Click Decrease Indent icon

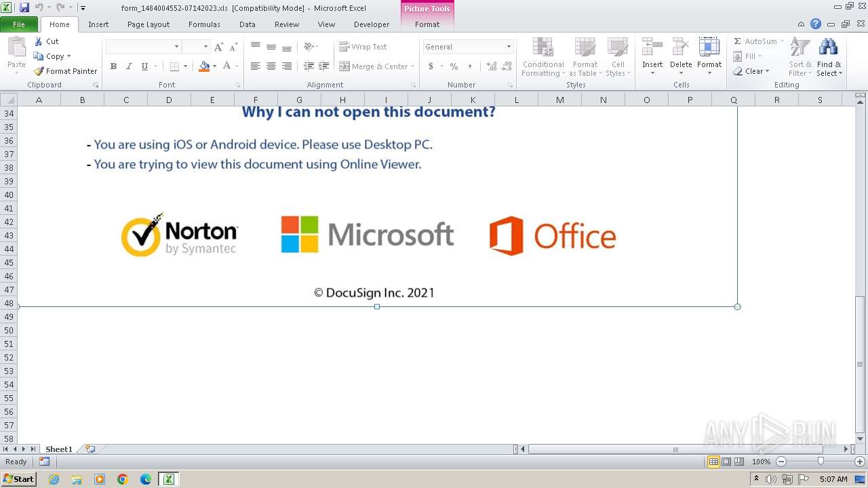[309, 66]
